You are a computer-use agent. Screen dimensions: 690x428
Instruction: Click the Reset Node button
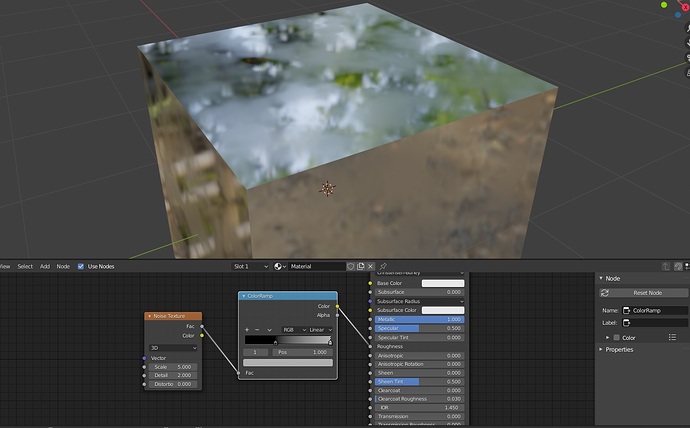point(644,293)
